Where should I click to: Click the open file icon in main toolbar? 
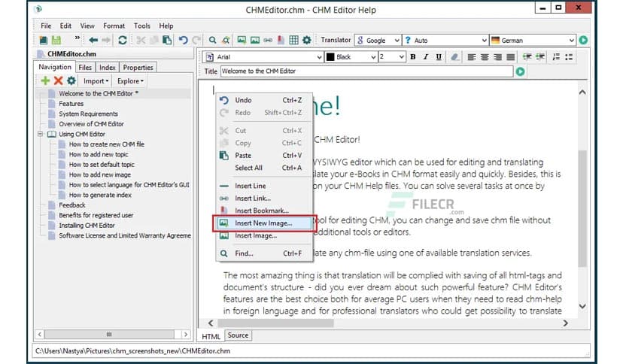(x=44, y=40)
